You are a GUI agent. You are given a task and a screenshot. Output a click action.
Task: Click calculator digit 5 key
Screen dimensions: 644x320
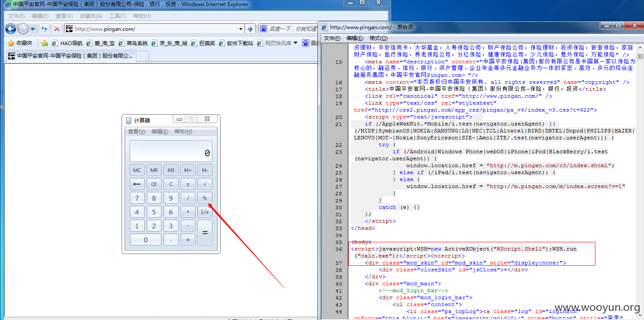pos(154,212)
